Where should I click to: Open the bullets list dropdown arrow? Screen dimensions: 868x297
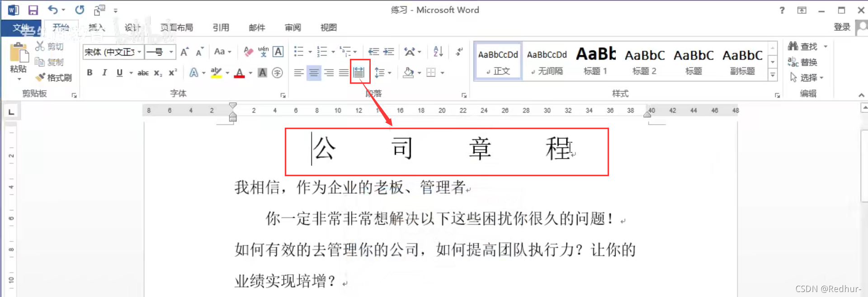coord(310,52)
